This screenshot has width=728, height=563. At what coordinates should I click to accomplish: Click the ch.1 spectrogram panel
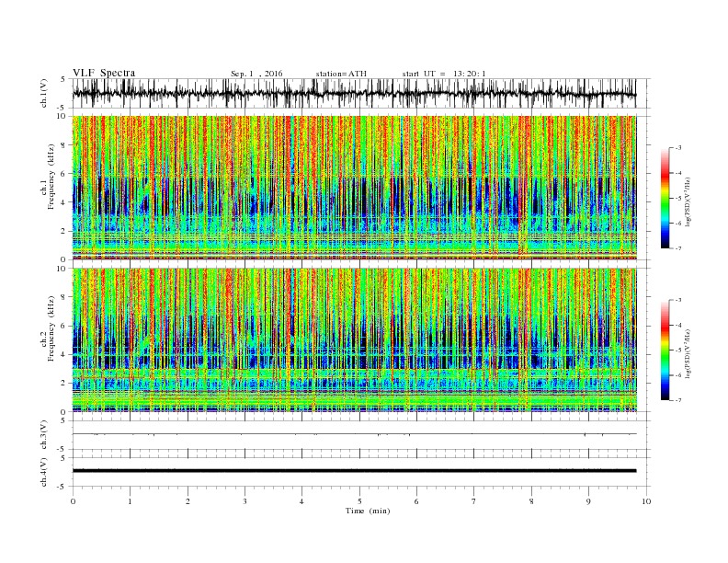[x=354, y=188]
